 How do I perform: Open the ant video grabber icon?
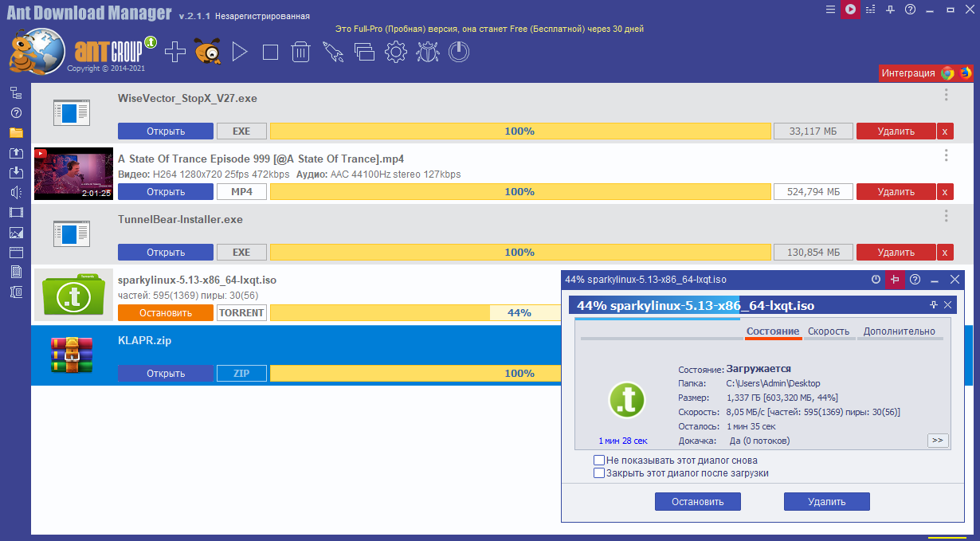[207, 52]
